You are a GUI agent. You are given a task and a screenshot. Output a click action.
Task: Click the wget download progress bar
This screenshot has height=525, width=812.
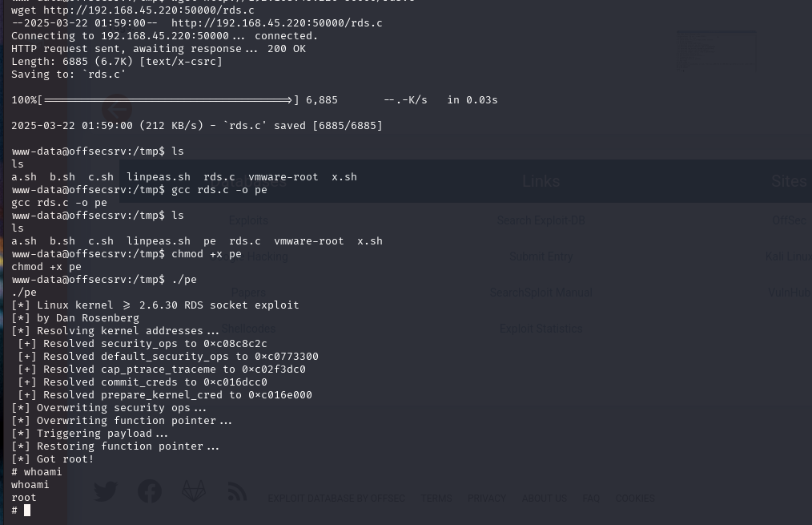(x=168, y=100)
